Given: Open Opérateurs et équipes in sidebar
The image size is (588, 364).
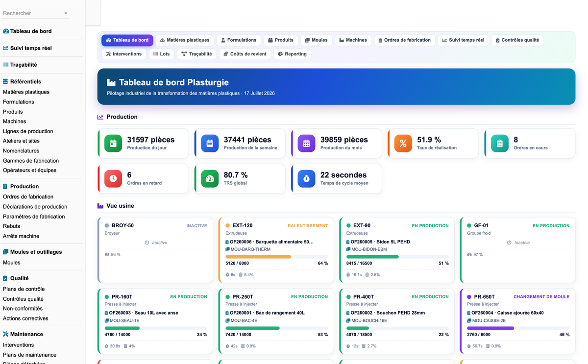Looking at the screenshot, I should (x=29, y=170).
